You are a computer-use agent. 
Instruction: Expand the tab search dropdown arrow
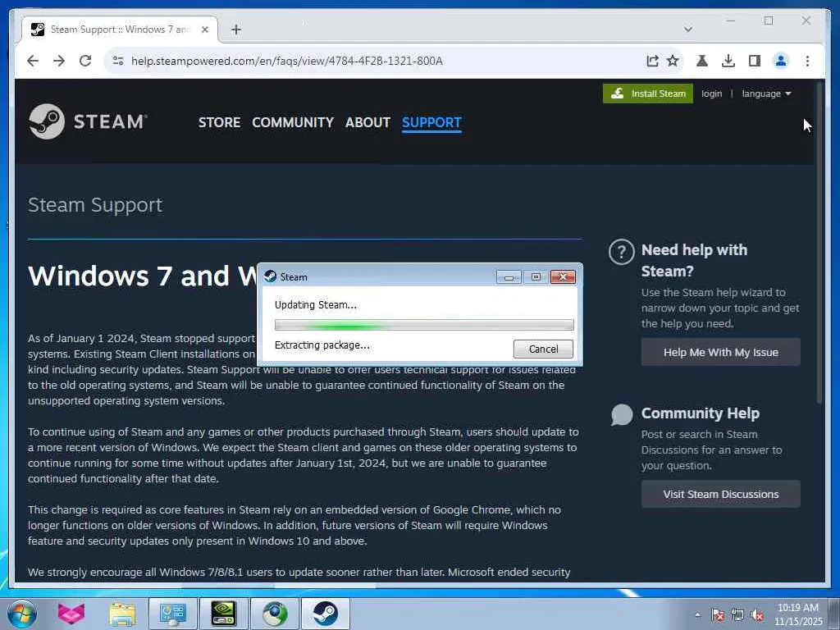point(688,30)
